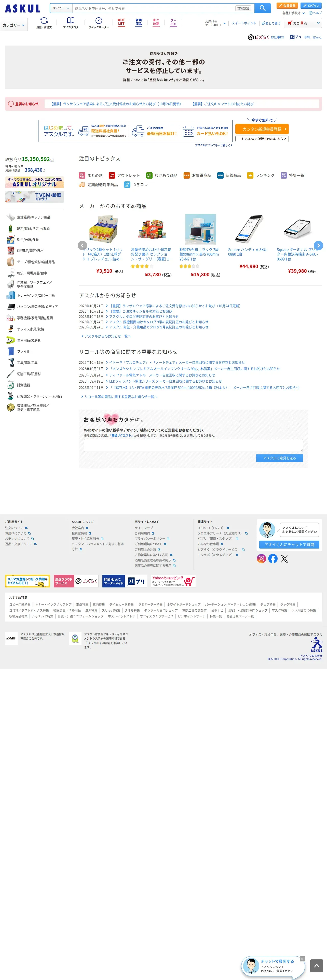The width and height of the screenshot is (327, 980).
Task: Click the back-to-top arrow button
Action: point(316,966)
